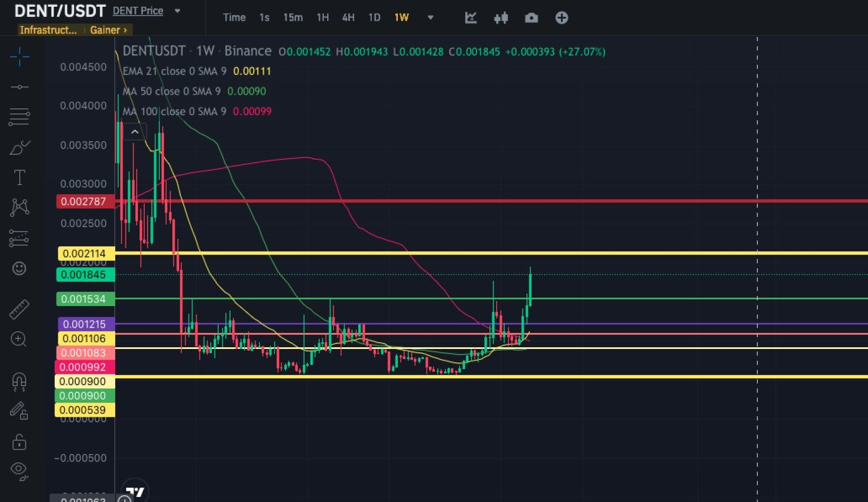868x502 pixels.
Task: Click the Gainer label link
Action: (106, 30)
